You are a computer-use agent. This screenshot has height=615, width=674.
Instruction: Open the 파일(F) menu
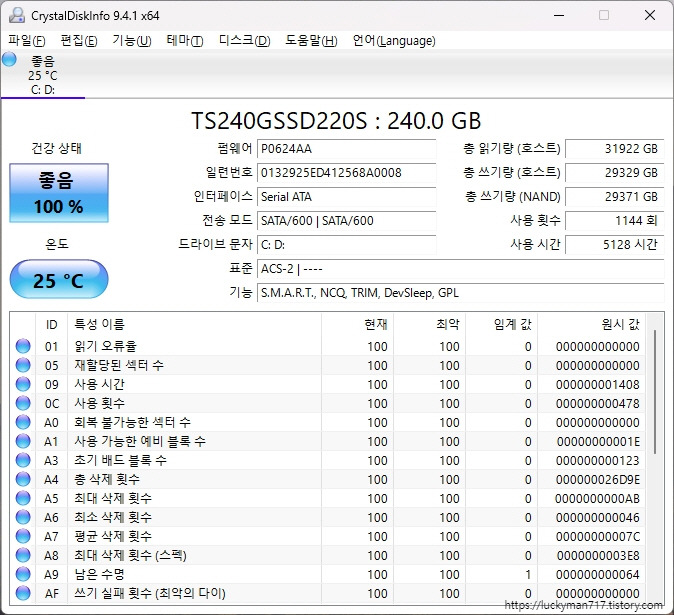27,41
